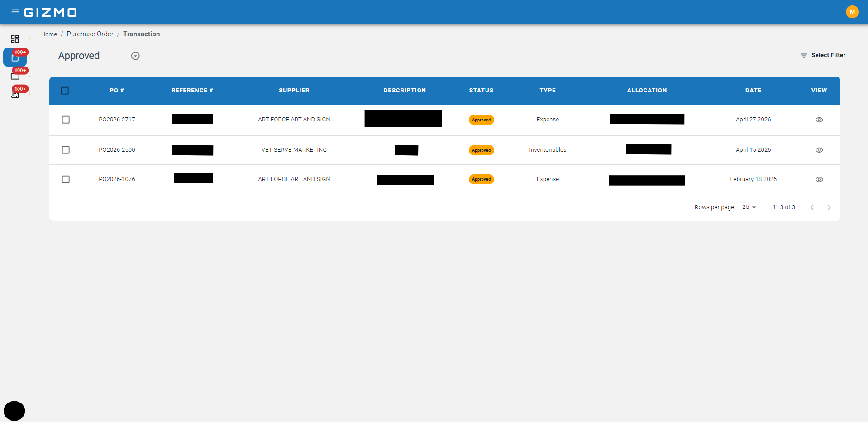View details of PO2026-2717
868x422 pixels.
819,120
